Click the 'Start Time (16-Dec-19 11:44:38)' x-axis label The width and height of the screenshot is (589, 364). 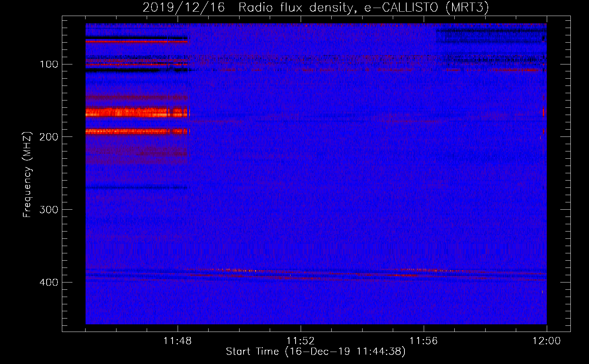click(316, 352)
